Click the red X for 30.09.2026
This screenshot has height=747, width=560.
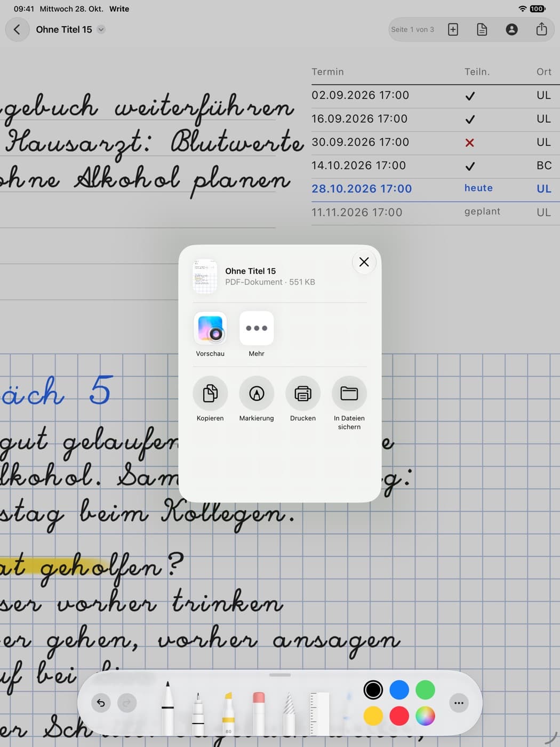point(469,142)
